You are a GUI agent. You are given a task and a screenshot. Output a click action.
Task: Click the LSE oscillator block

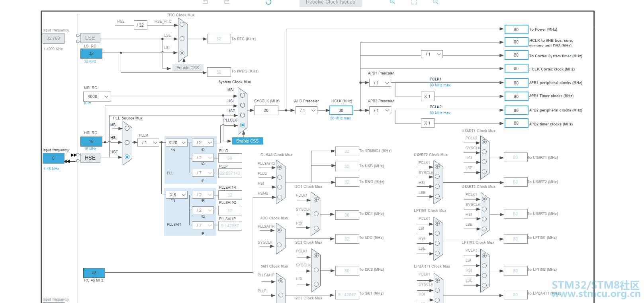coord(90,38)
